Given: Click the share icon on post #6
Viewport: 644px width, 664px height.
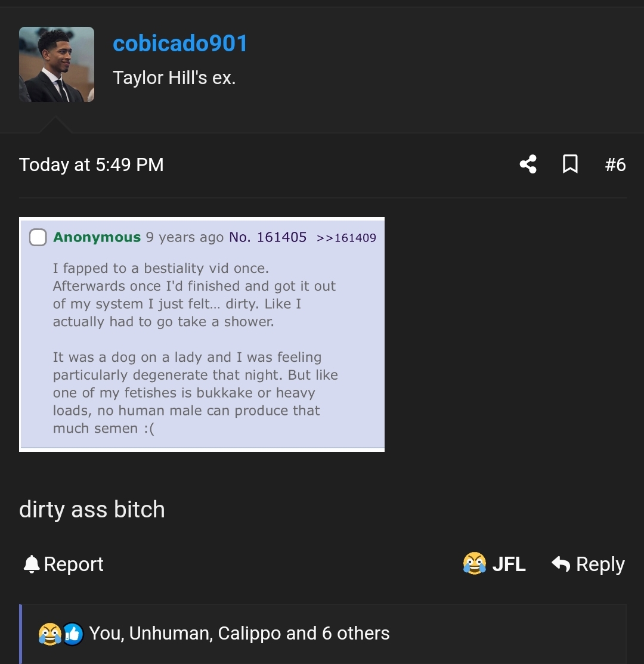Looking at the screenshot, I should [x=527, y=164].
